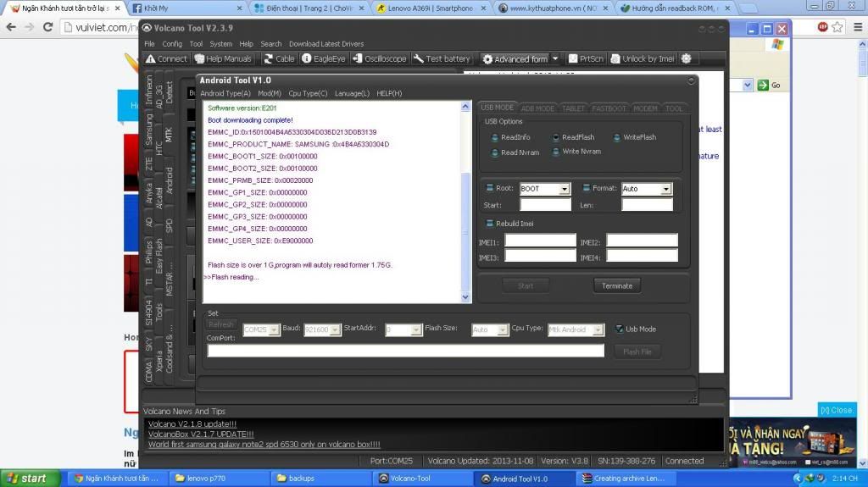Switch to the FASTBOOT tab
This screenshot has height=487, width=868.
pos(609,108)
